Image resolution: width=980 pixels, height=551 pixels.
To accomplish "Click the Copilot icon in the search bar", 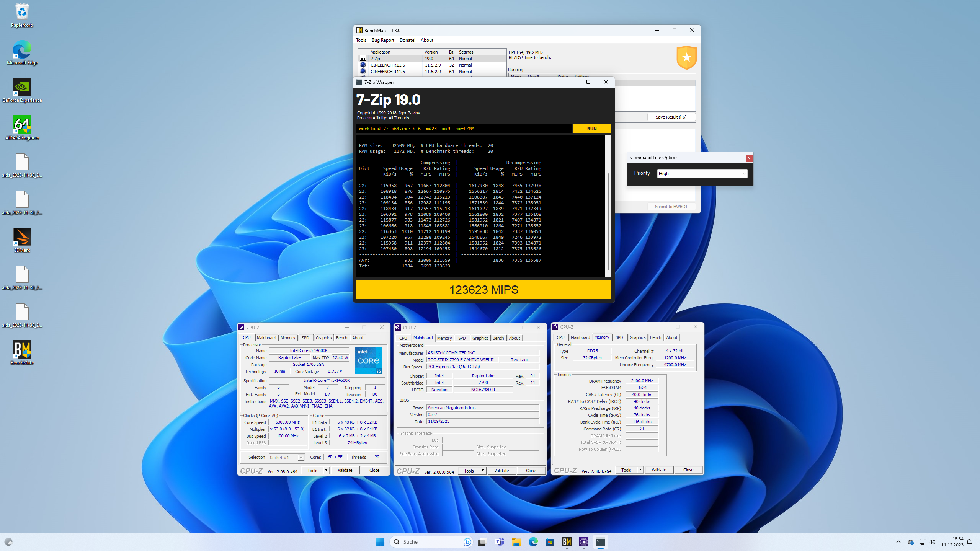I will click(x=467, y=542).
